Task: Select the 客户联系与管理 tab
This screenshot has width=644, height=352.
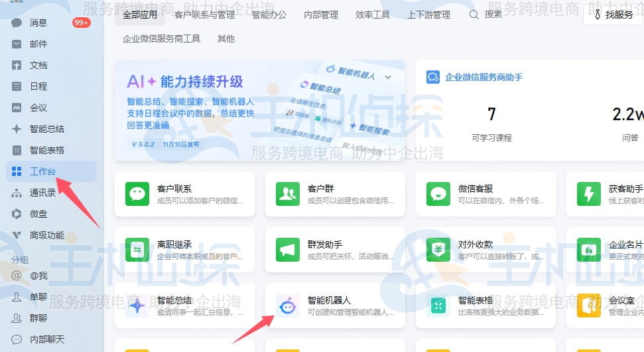Action: (204, 15)
